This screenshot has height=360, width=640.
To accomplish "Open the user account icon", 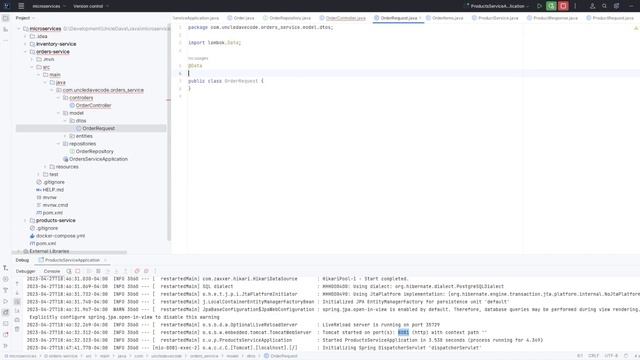I will coord(592,6).
